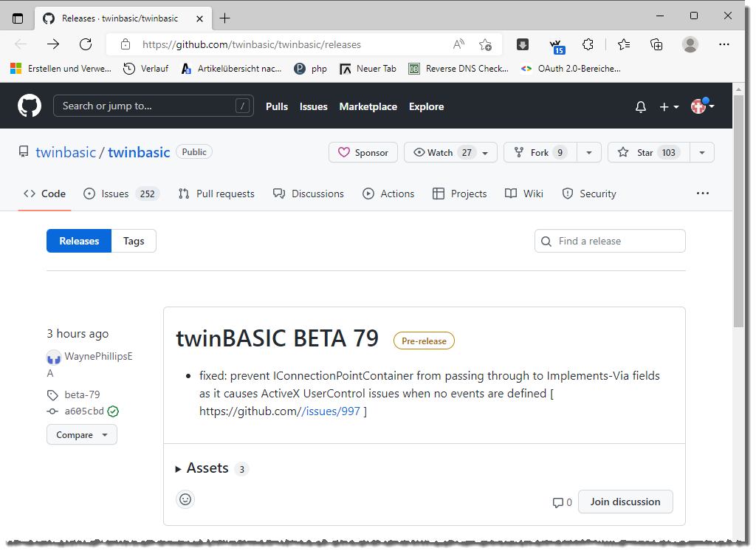Click the emoji reaction smiley icon
The image size is (756, 554).
[x=185, y=499]
